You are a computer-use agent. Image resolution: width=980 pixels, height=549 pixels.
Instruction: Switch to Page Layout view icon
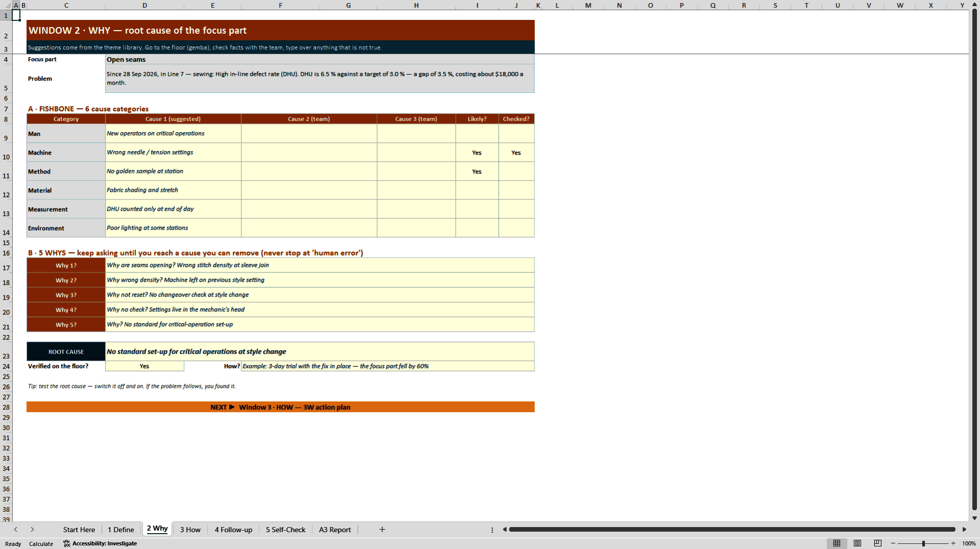(x=857, y=543)
